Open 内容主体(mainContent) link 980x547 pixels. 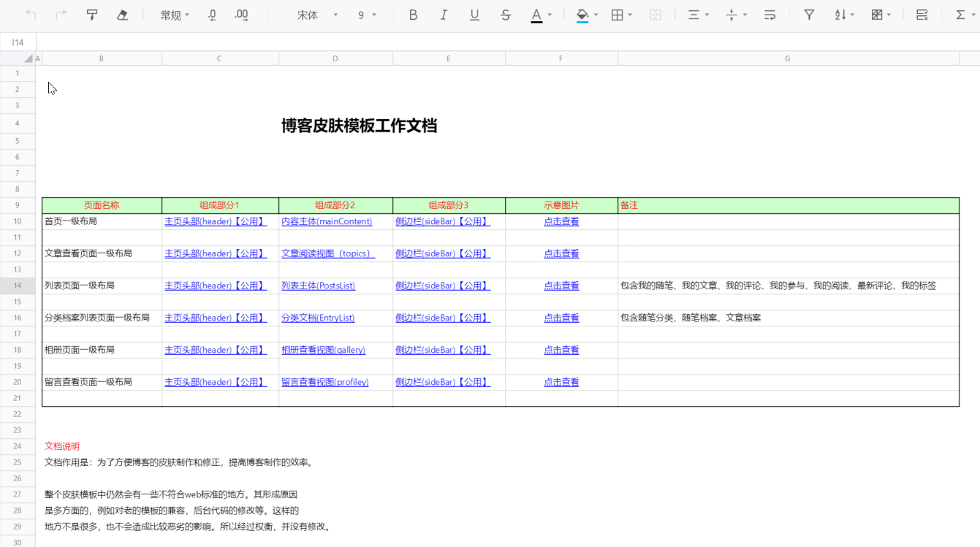point(327,221)
